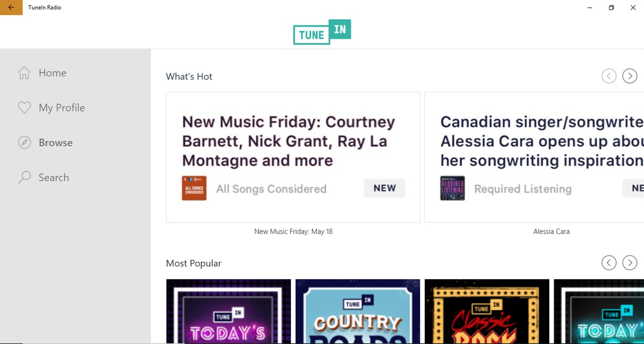Click the Browse compass icon

click(x=24, y=143)
